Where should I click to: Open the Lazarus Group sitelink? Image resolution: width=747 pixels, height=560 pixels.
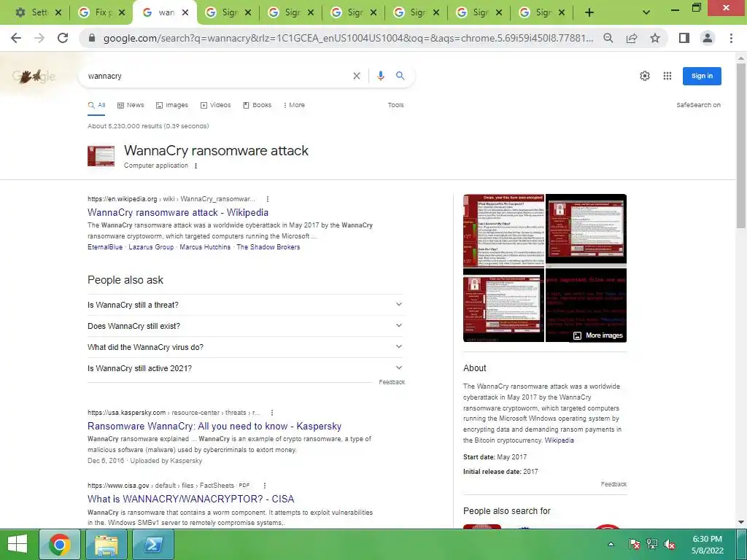151,247
